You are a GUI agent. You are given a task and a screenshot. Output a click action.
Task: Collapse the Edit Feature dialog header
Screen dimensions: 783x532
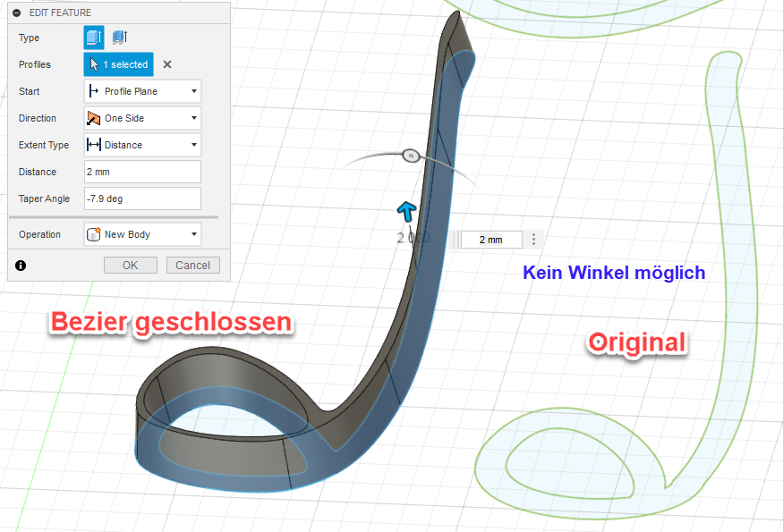(17, 13)
